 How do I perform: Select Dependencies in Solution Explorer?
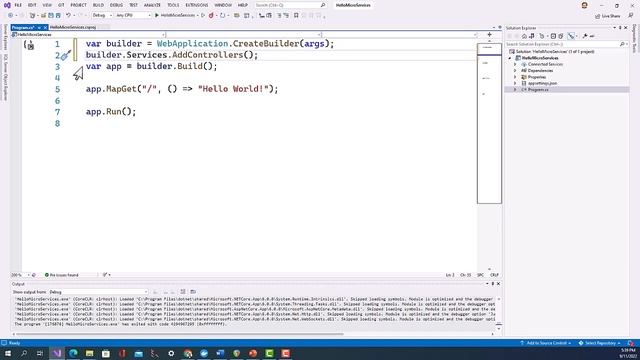(x=540, y=71)
